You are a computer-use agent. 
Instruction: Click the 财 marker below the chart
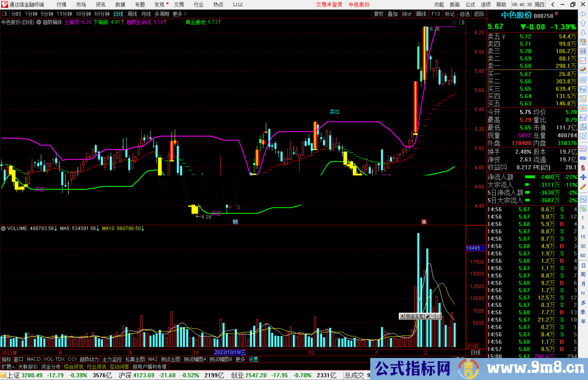(x=235, y=222)
